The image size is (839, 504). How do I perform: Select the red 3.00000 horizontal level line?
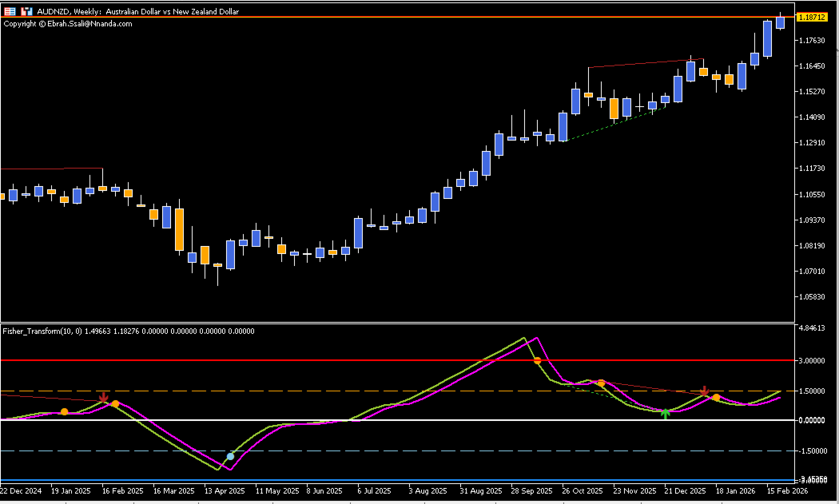[398, 360]
